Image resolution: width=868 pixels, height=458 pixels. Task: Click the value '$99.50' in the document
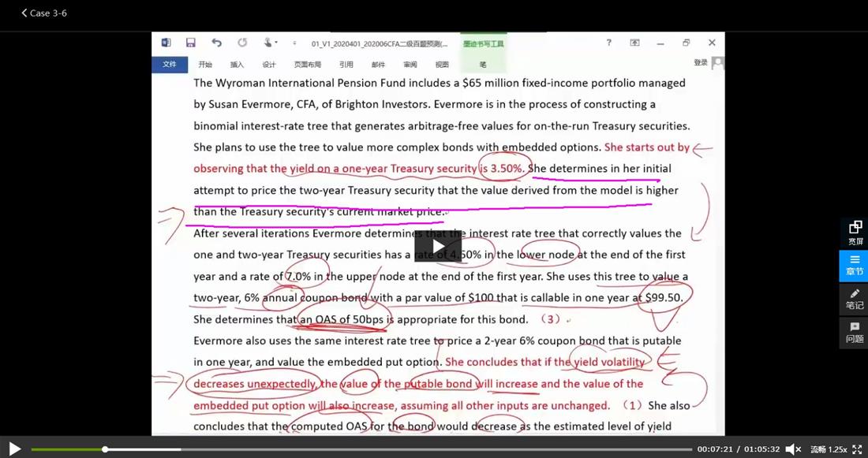[663, 298]
